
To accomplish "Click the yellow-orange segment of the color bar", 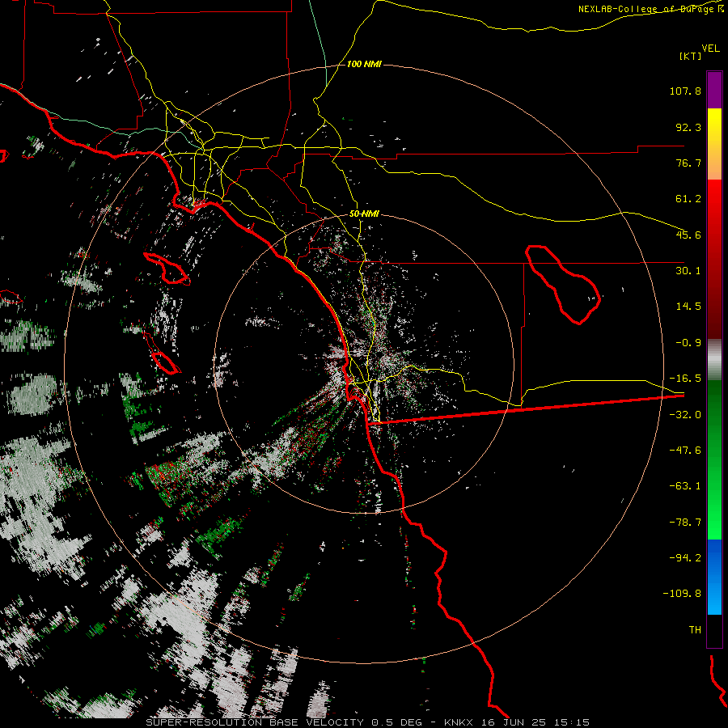I will pyautogui.click(x=714, y=144).
